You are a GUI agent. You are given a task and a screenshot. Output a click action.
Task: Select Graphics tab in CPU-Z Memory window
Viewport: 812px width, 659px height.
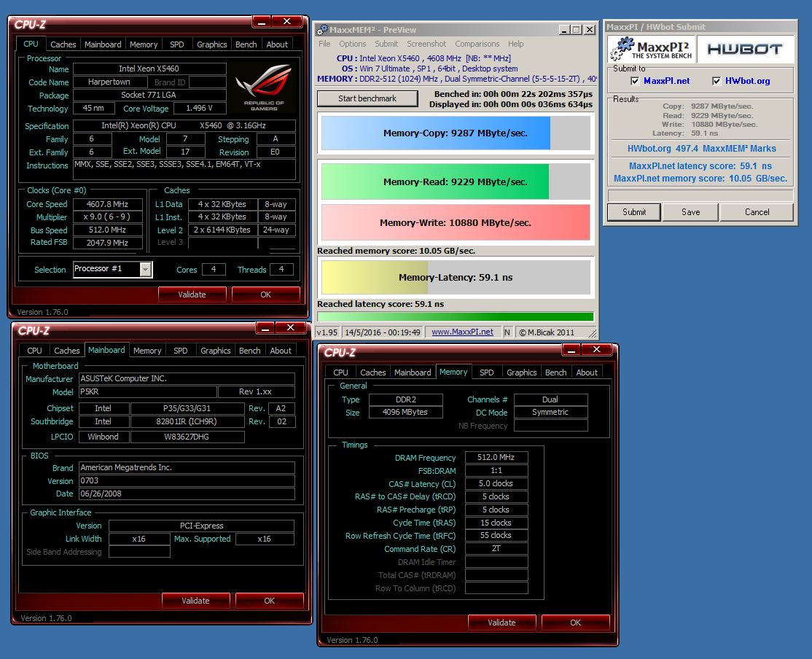point(521,373)
